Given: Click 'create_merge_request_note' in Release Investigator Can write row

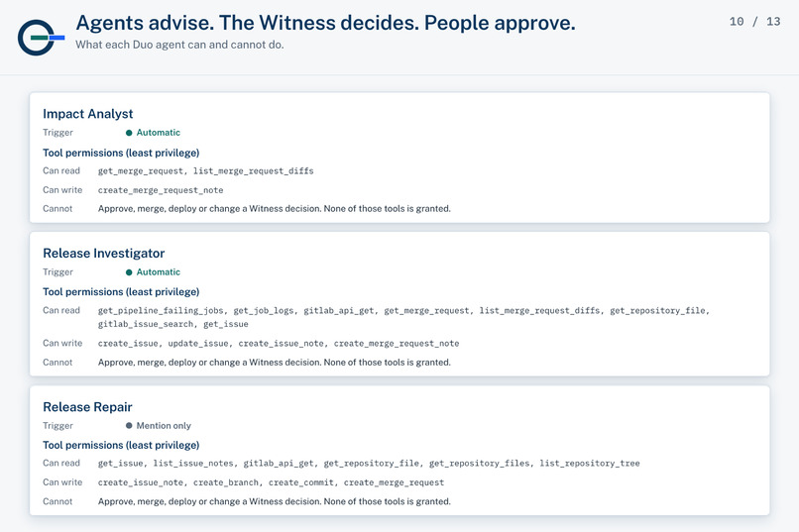Looking at the screenshot, I should click(397, 344).
